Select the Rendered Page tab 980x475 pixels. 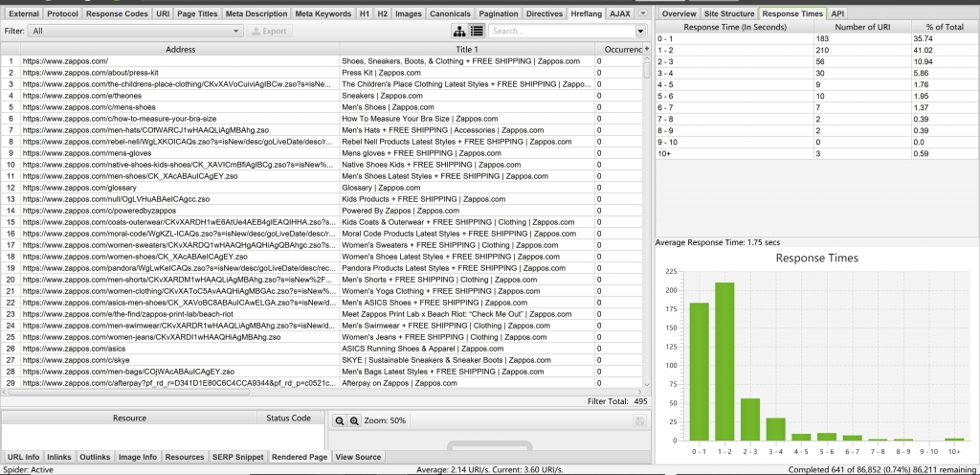300,457
